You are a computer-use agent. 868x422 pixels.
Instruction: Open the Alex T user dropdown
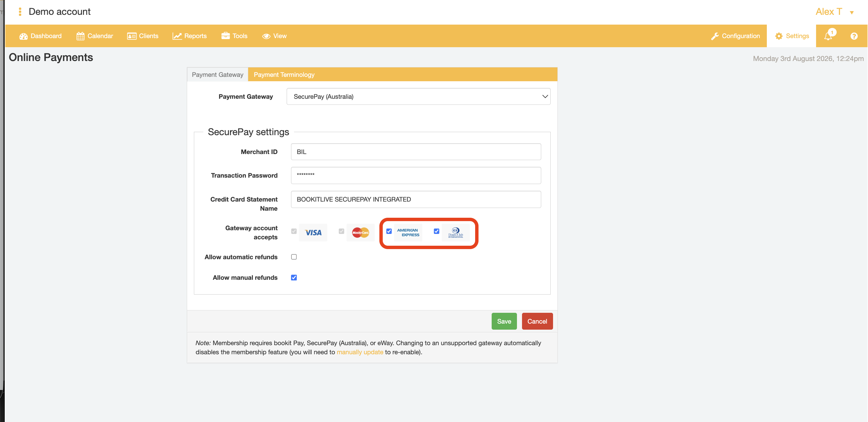834,12
